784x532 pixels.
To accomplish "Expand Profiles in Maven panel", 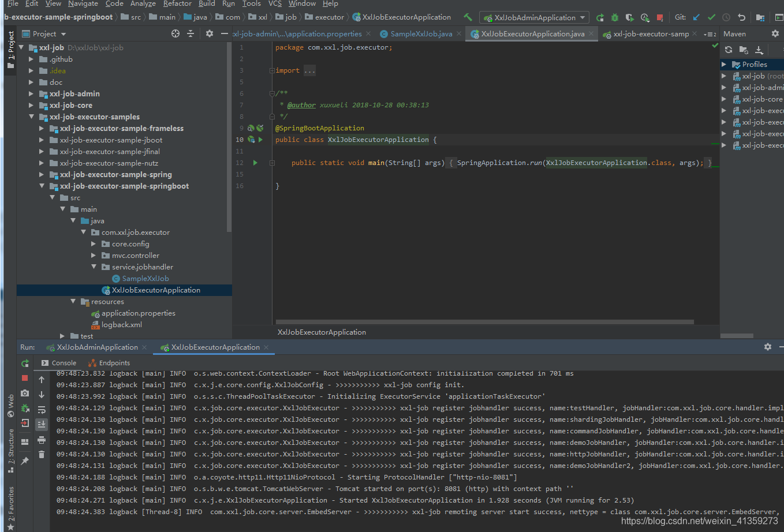I will tap(724, 65).
